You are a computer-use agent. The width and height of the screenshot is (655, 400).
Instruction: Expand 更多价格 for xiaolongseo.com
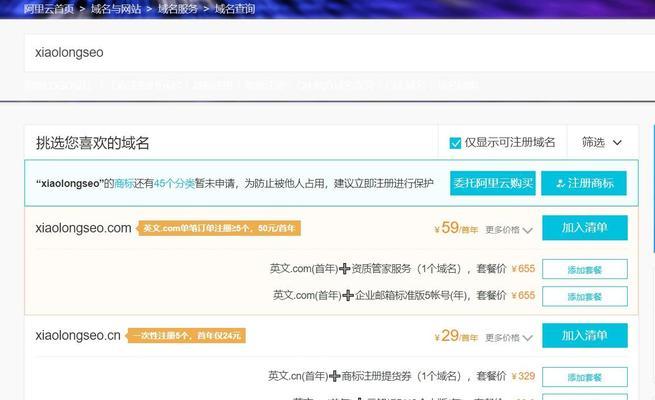[x=509, y=230]
